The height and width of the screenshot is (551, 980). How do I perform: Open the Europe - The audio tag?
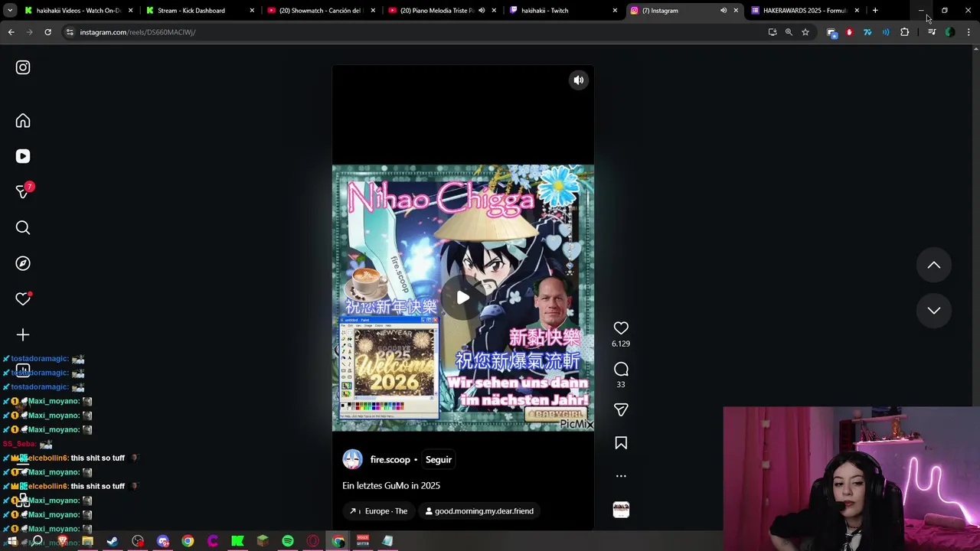point(379,511)
